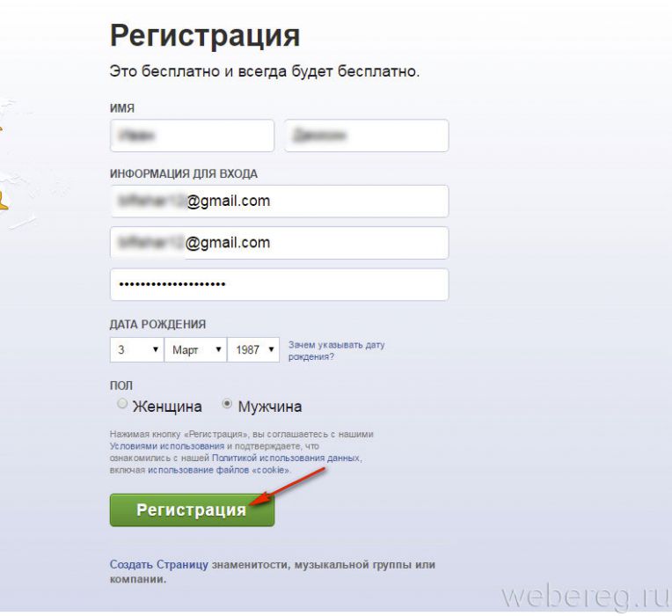Open the Условиями использования link
The image size is (672, 616).
(167, 446)
